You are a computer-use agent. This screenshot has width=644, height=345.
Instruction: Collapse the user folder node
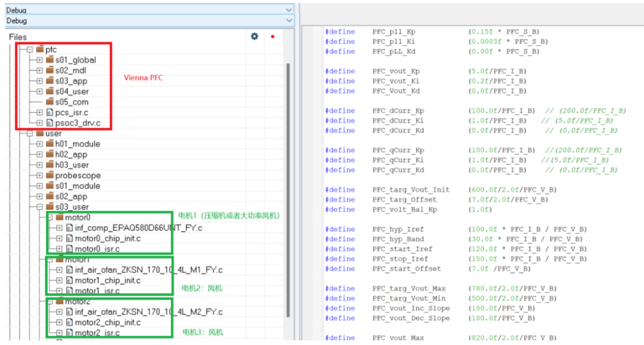(30, 133)
